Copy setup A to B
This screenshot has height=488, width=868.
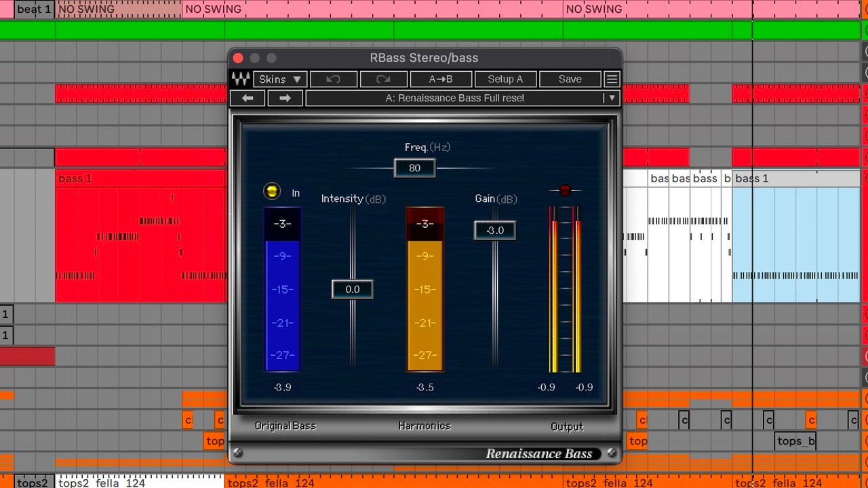(441, 79)
